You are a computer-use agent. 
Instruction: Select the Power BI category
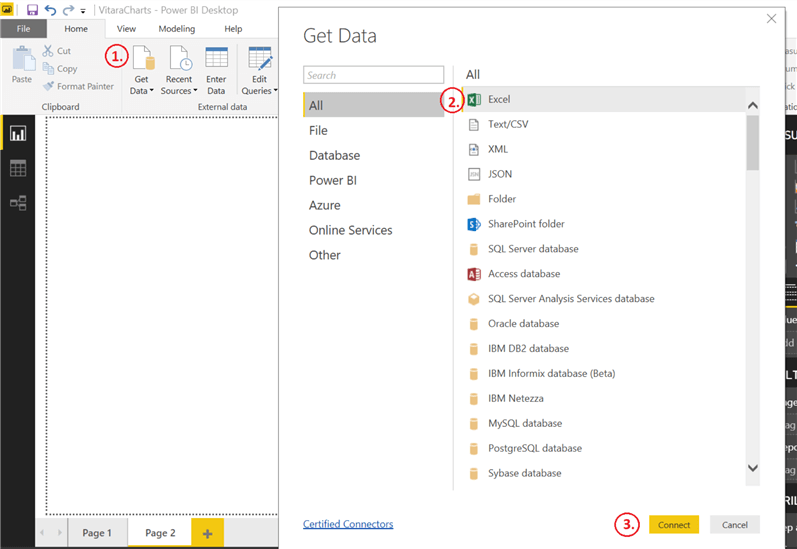coord(374,180)
